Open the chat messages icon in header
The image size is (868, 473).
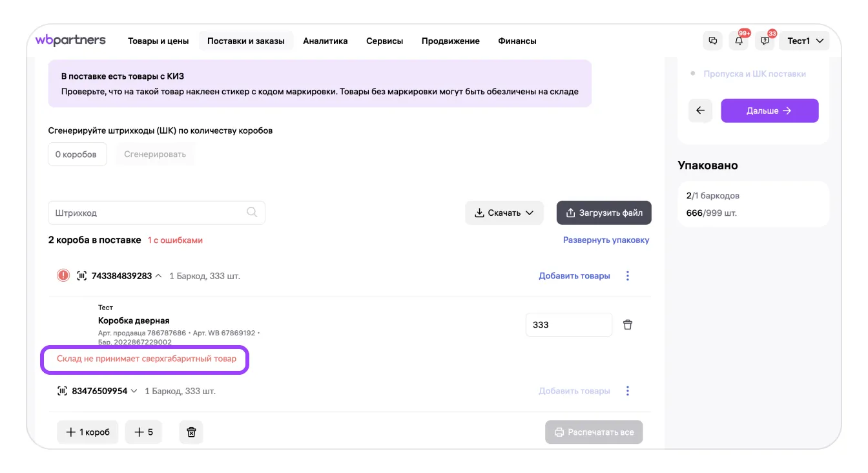click(x=713, y=41)
